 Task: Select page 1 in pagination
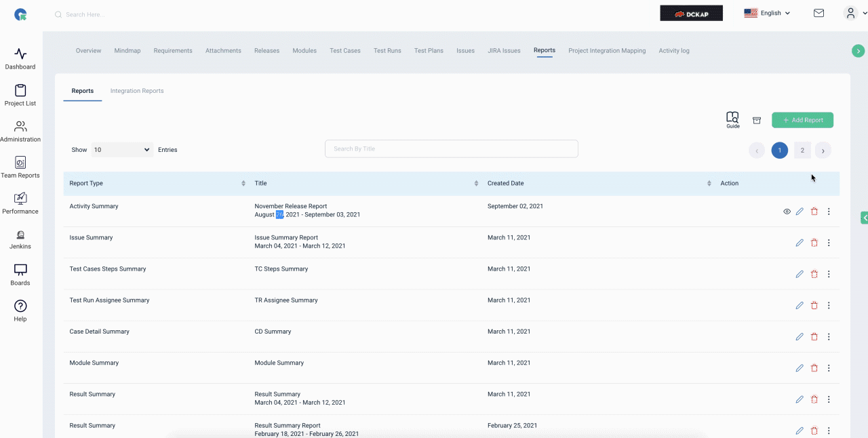[x=780, y=151]
